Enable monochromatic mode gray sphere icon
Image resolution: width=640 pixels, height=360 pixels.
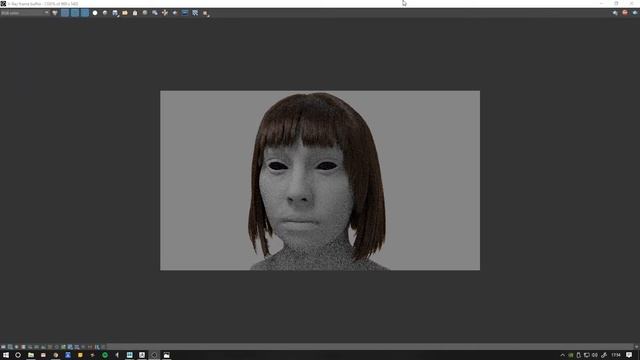105,13
